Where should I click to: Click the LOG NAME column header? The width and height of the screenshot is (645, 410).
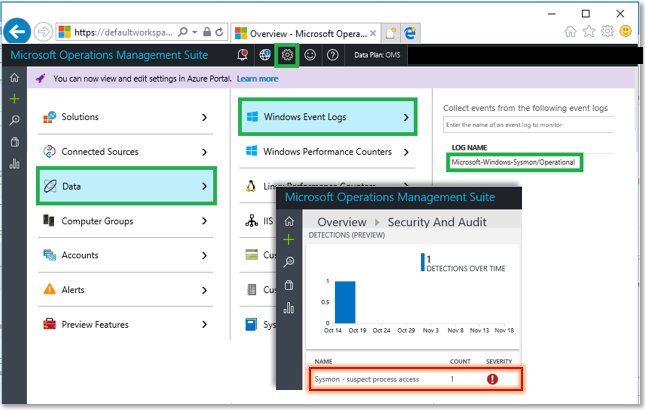point(469,148)
